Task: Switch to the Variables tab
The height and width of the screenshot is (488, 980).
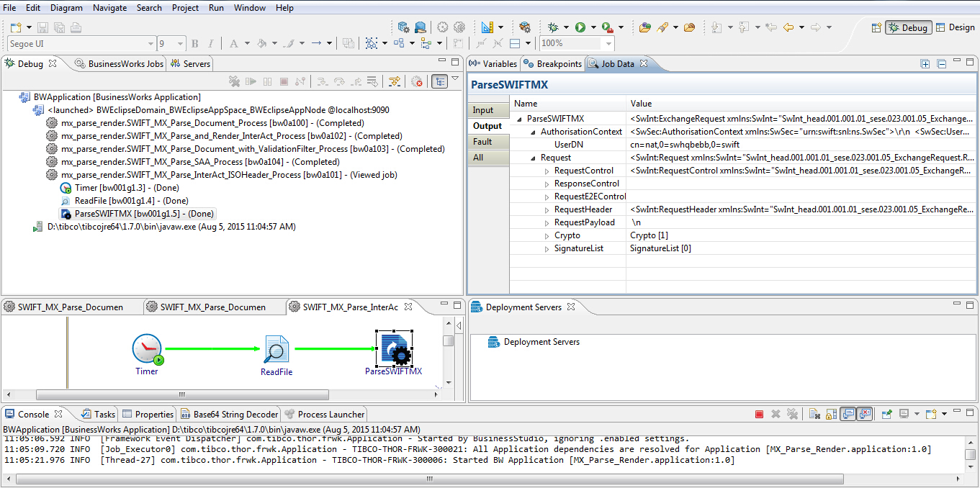Action: click(x=493, y=63)
